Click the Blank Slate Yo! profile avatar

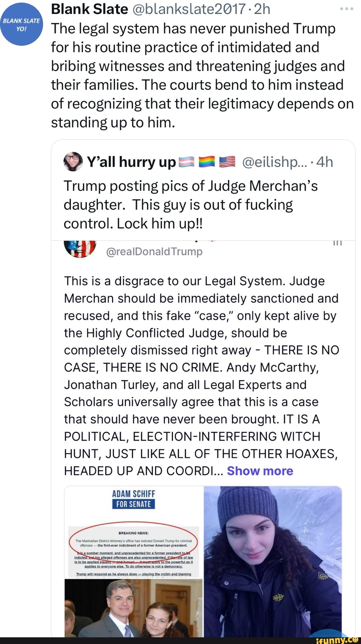pyautogui.click(x=22, y=24)
